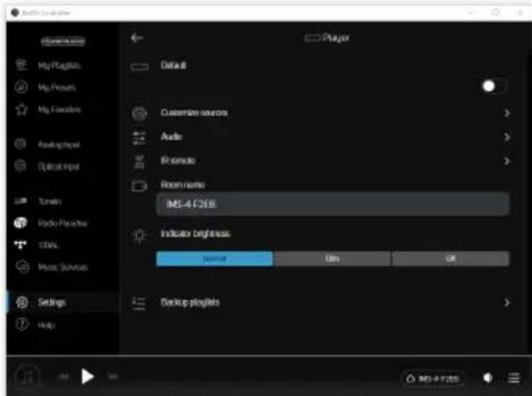Open Music Services in sidebar

tap(52, 267)
